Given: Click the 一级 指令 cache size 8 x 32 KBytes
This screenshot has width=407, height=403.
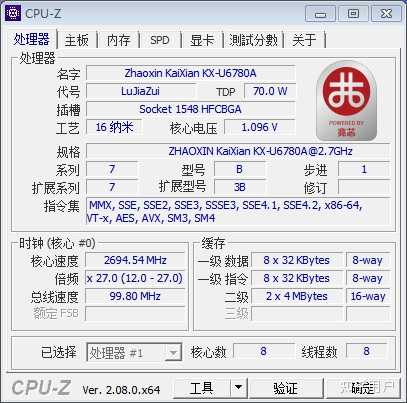Looking at the screenshot, I should coord(296,278).
